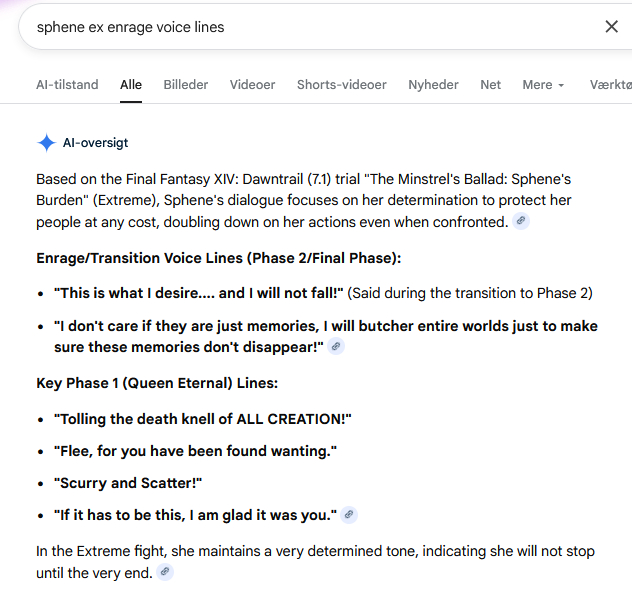Expand the Mere dropdown menu
632x610 pixels.
coord(543,85)
